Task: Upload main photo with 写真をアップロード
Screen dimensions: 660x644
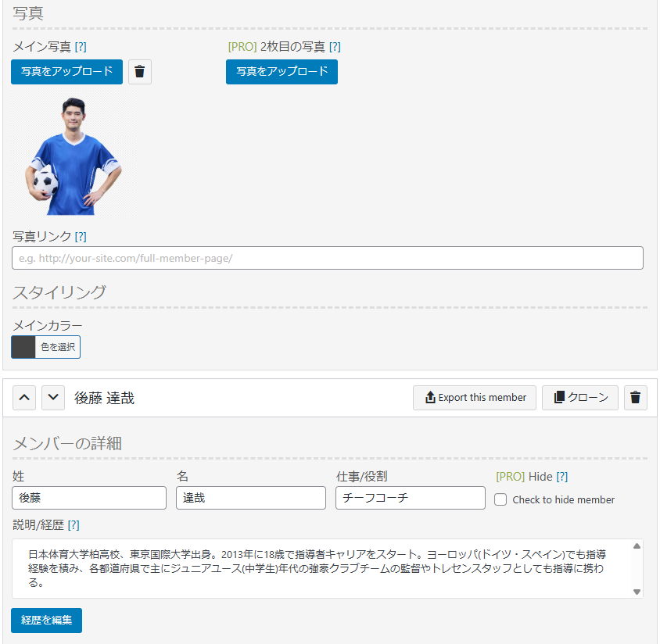Action: (x=66, y=71)
